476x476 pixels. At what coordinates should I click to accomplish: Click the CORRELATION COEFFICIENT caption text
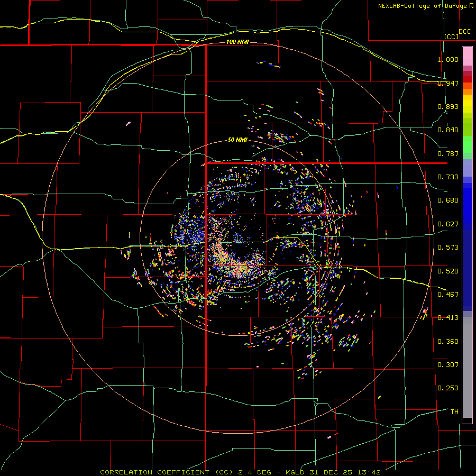coord(154,472)
